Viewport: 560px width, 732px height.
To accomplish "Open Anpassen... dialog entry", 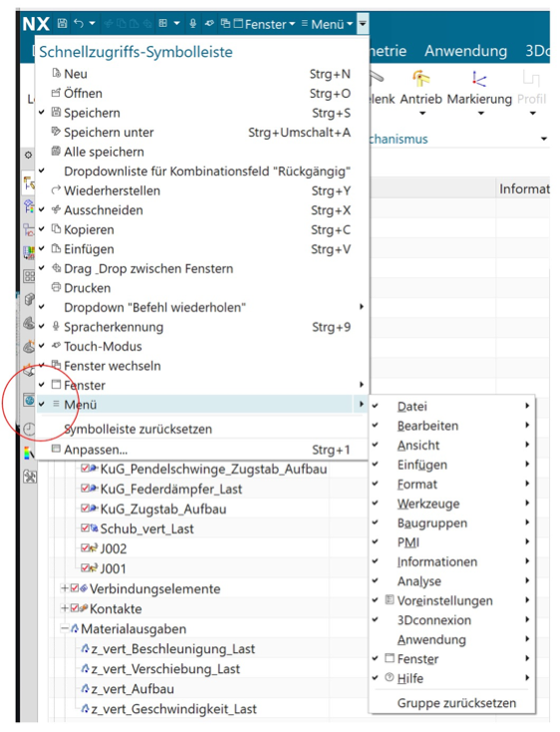I will tap(202, 450).
